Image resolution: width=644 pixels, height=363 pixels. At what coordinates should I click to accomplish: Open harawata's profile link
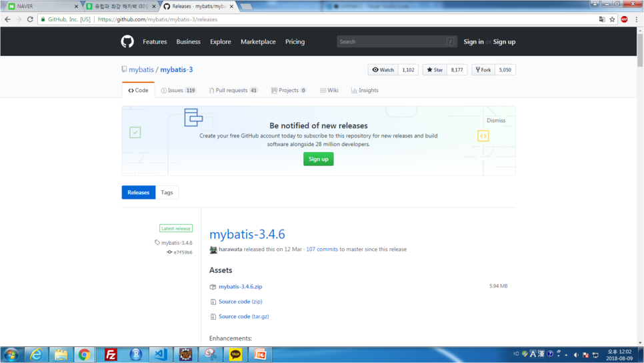(231, 249)
